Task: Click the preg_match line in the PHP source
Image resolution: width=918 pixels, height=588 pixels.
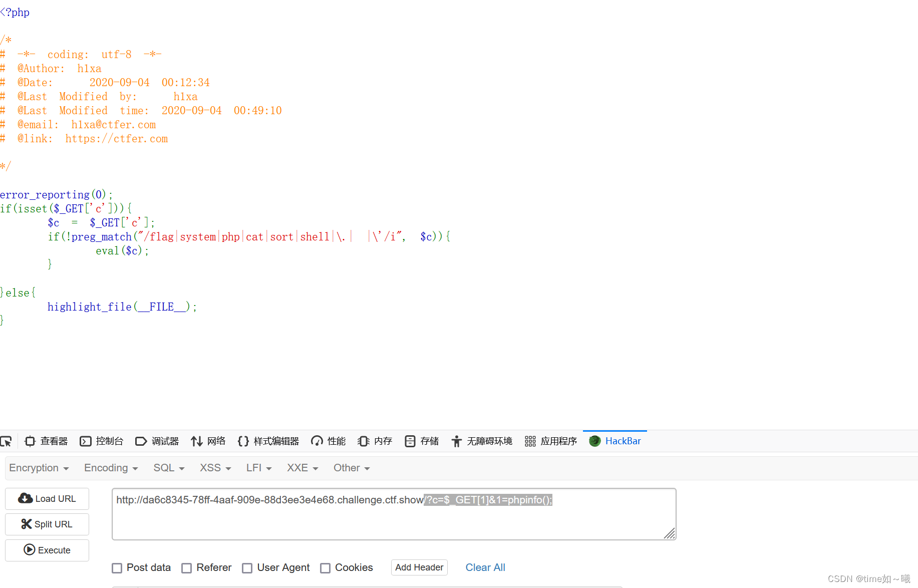Action: [x=249, y=236]
